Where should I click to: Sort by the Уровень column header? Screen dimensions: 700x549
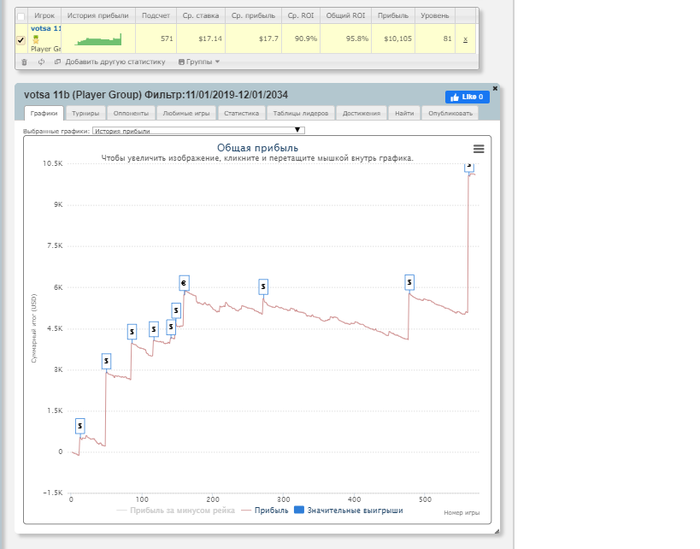tap(435, 16)
